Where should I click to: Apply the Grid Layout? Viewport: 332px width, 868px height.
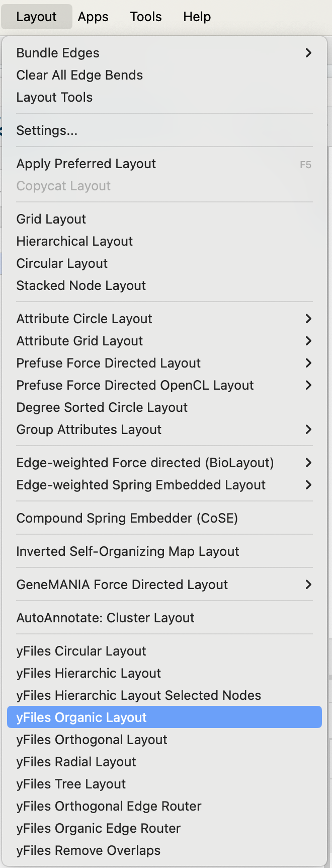coord(51,219)
